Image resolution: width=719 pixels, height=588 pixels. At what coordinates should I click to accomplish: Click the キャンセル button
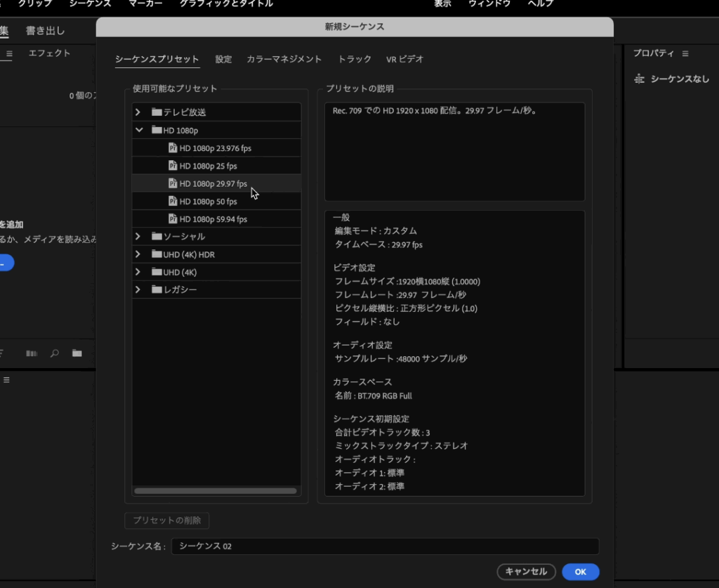coord(526,572)
